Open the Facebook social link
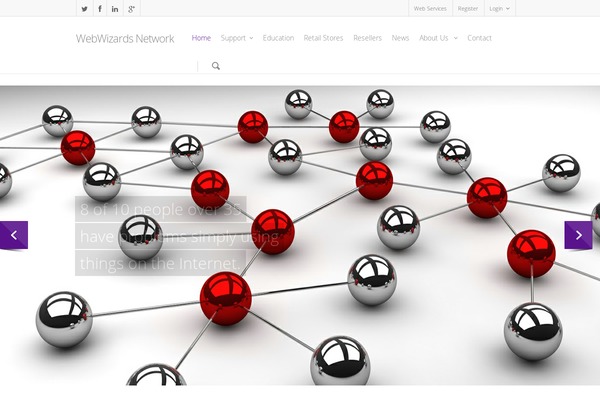Image resolution: width=600 pixels, height=400 pixels. coord(100,8)
